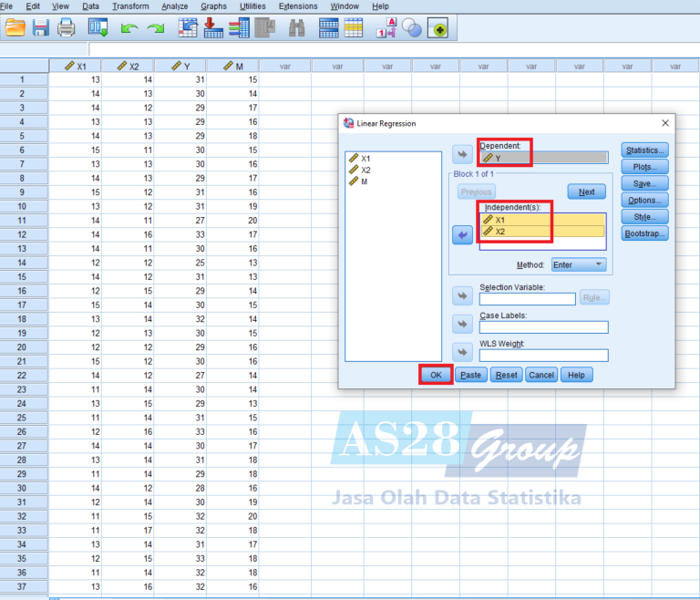
Task: Open the Transform menu
Action: point(130,6)
